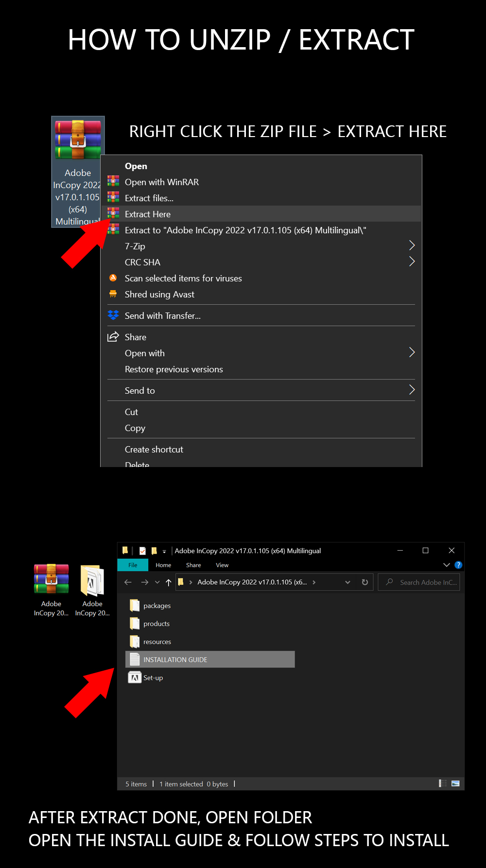
Task: Select the Adobe InCopy 2022 WinRAR archive icon
Action: (x=78, y=140)
